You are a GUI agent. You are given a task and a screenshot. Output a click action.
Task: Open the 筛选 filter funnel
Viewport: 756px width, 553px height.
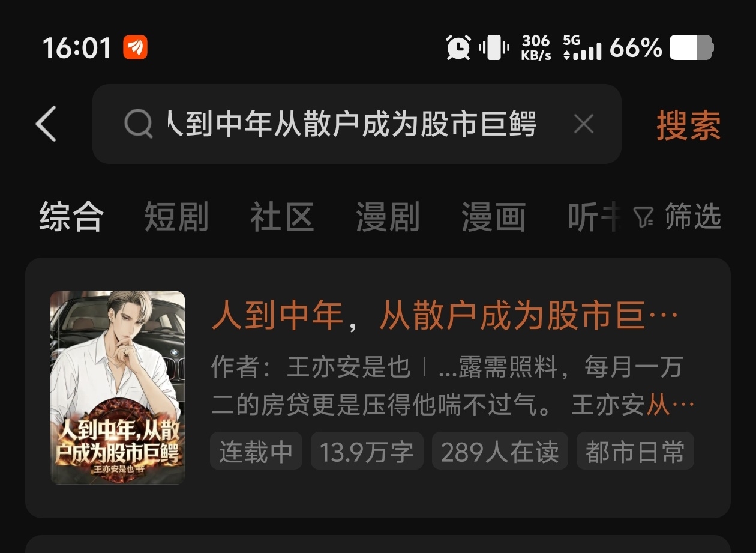pos(677,216)
